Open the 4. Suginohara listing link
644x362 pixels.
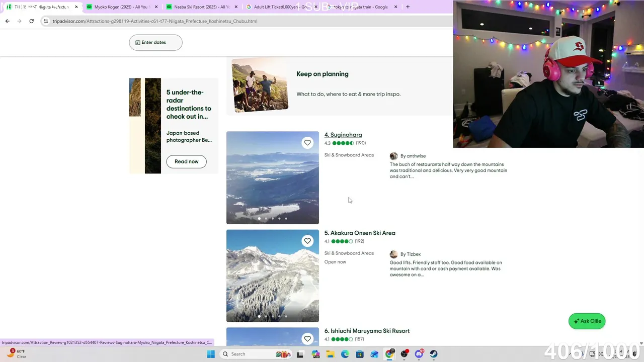(343, 135)
